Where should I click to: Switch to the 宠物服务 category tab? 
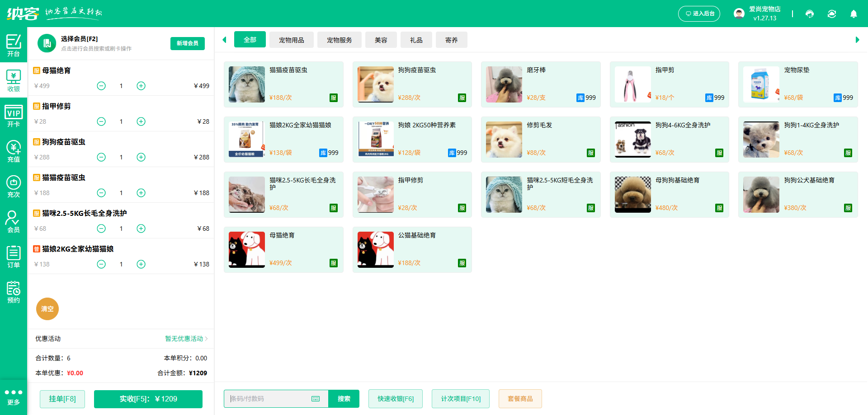click(x=340, y=40)
